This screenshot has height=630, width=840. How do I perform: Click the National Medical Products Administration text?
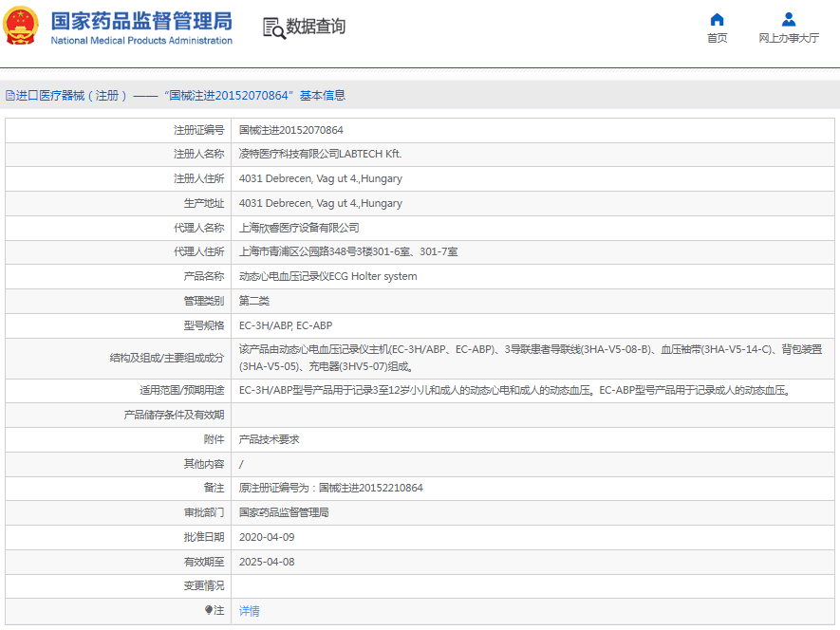140,41
